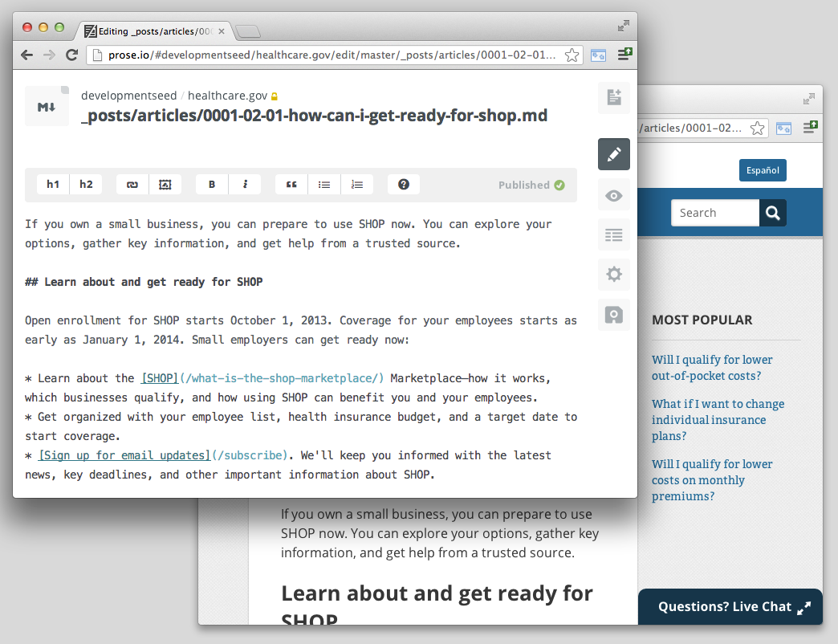Open file settings via the gear icon
Viewport: 838px width, 644px height.
tap(614, 275)
